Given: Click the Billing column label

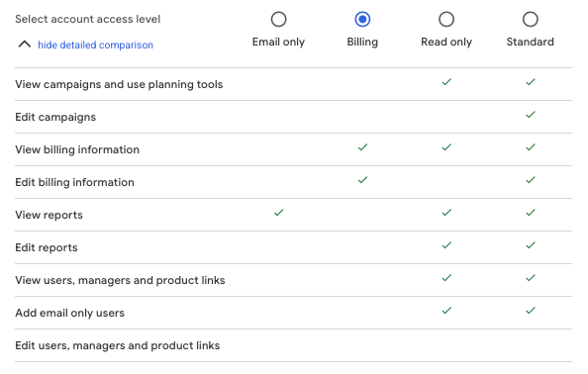Looking at the screenshot, I should tap(362, 42).
